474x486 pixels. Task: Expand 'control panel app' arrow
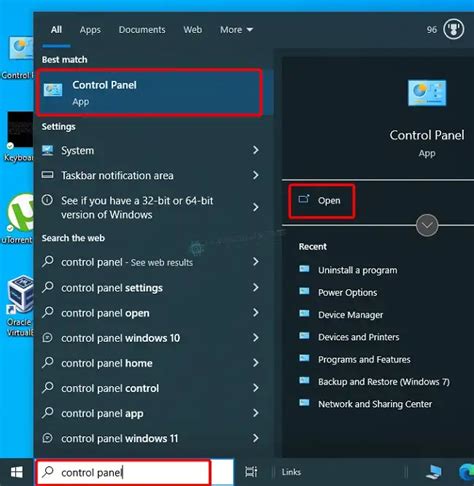(256, 413)
